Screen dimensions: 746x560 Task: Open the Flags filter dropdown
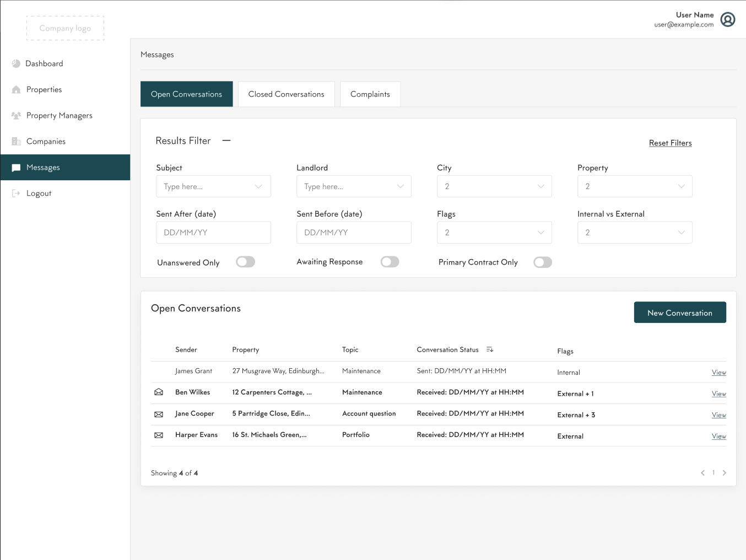point(494,233)
